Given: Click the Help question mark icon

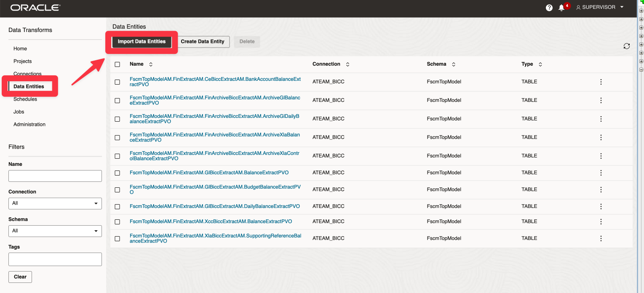Looking at the screenshot, I should pyautogui.click(x=549, y=8).
